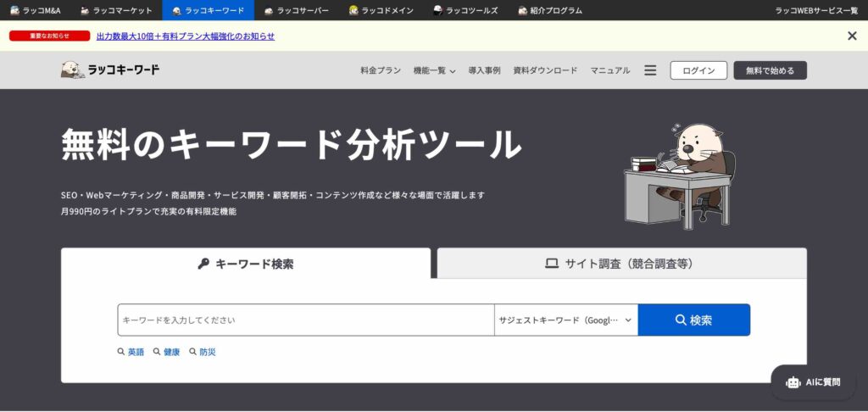This screenshot has width=868, height=412.
Task: Click the blue 検索 button
Action: point(694,320)
